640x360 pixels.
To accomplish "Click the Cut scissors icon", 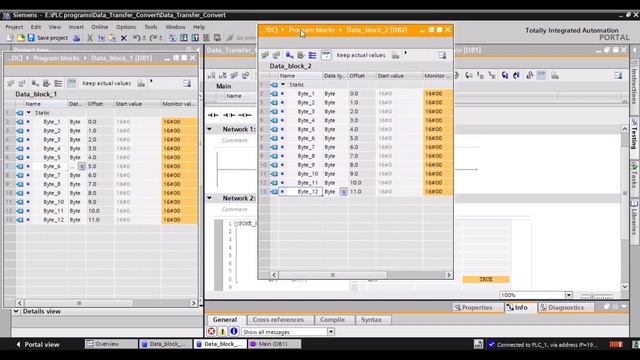I will coord(90,38).
